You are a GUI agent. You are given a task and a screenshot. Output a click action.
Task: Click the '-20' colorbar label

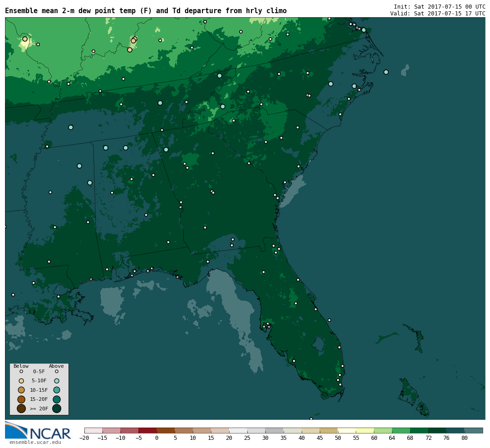[84, 438]
